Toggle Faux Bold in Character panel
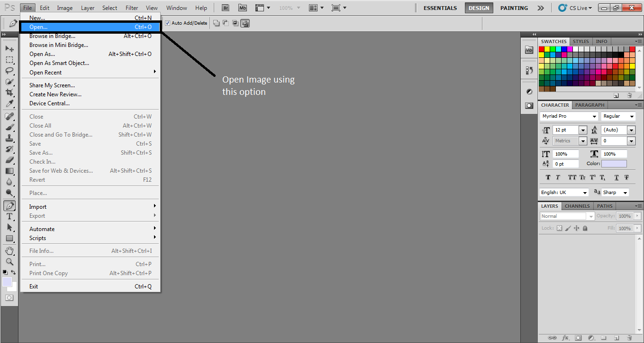The width and height of the screenshot is (644, 343). pyautogui.click(x=548, y=177)
